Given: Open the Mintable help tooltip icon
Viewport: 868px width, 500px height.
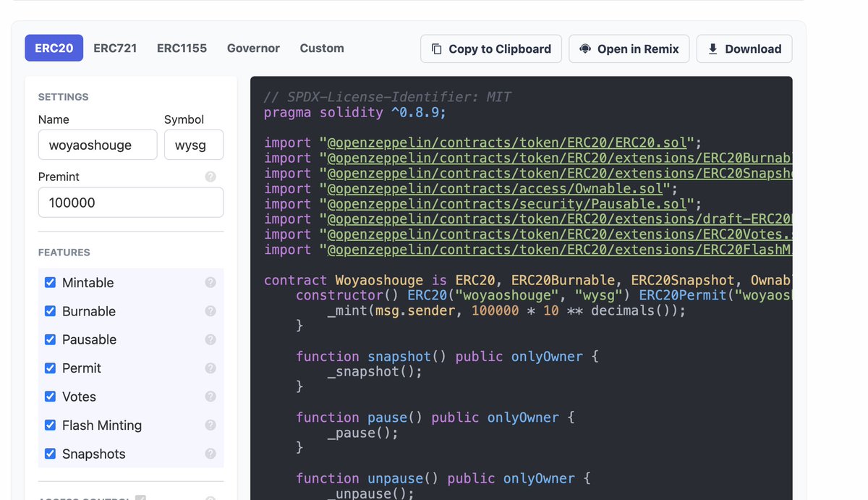Looking at the screenshot, I should click(x=210, y=282).
